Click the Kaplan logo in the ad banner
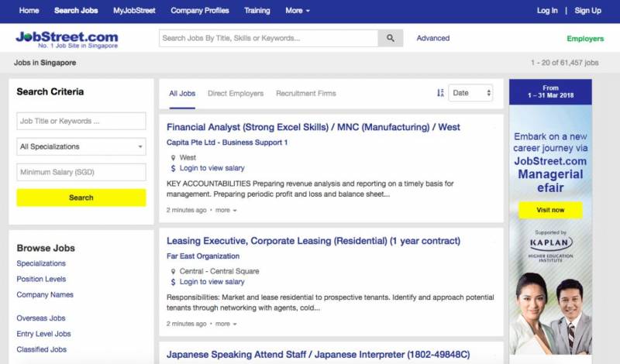Viewport: 620px width, 364px height. tap(549, 245)
